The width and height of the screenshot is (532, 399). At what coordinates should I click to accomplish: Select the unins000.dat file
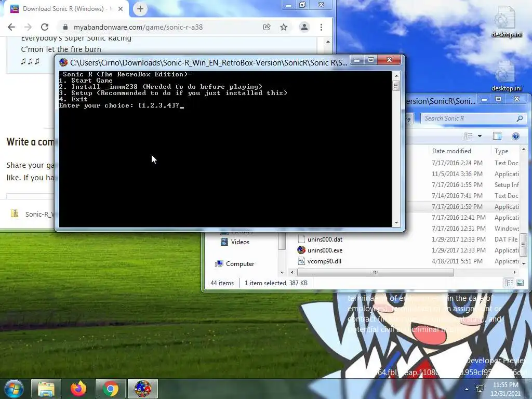tap(325, 240)
